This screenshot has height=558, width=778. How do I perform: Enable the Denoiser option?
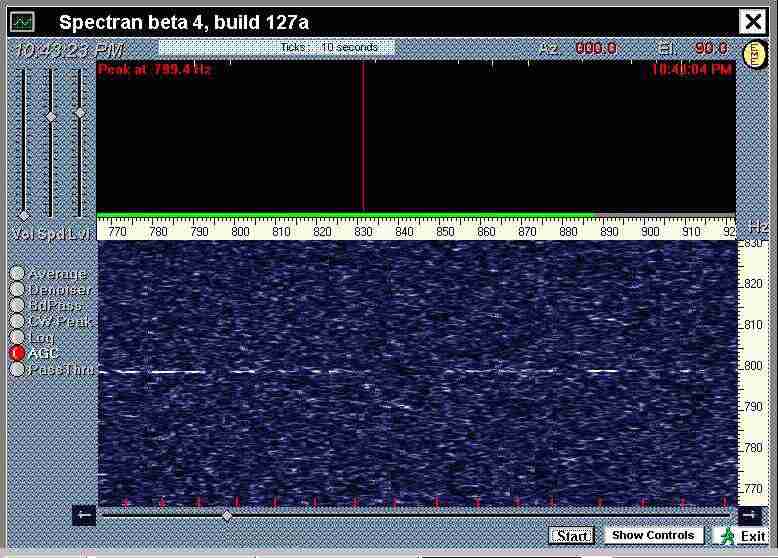[17, 289]
